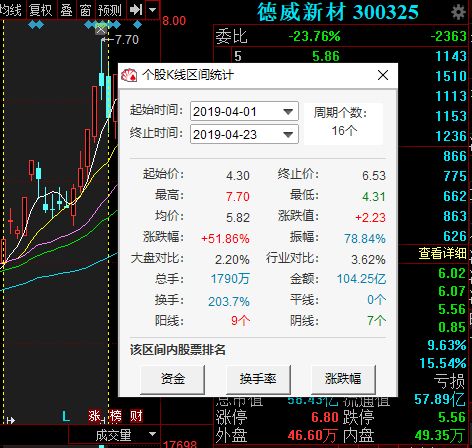Click the 总手 value 1790万

[230, 279]
